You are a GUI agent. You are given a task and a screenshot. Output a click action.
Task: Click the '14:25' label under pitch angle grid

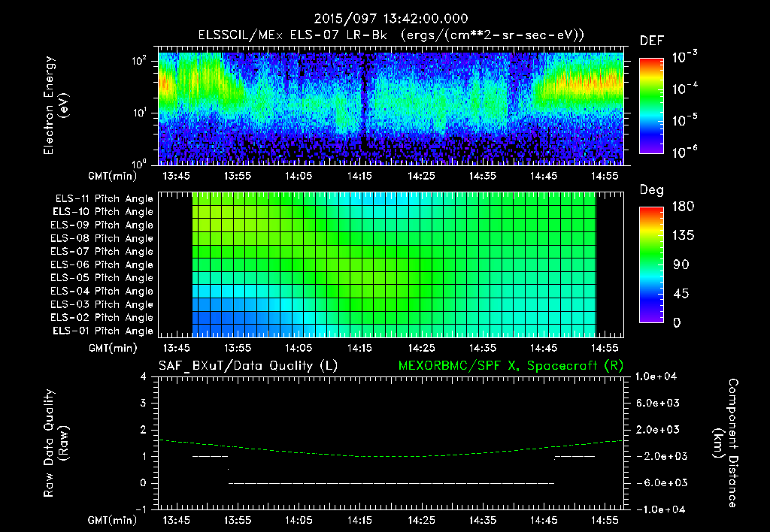[x=421, y=348]
